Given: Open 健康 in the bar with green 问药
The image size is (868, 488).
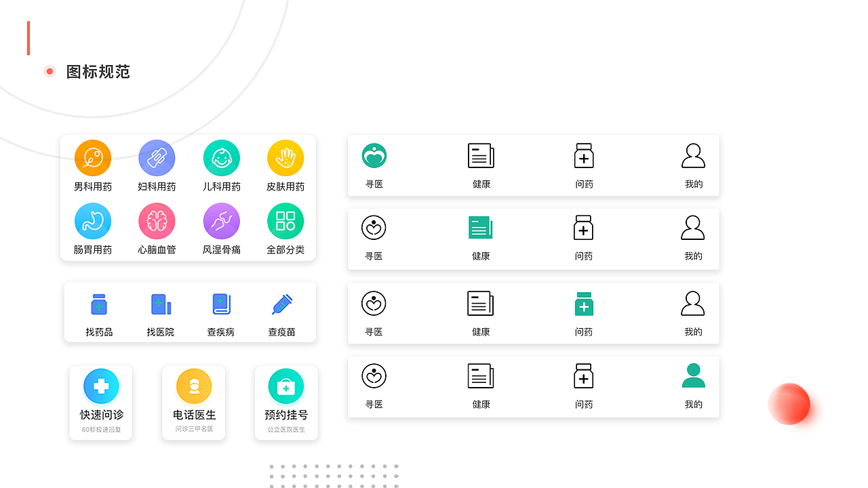Looking at the screenshot, I should click(481, 313).
